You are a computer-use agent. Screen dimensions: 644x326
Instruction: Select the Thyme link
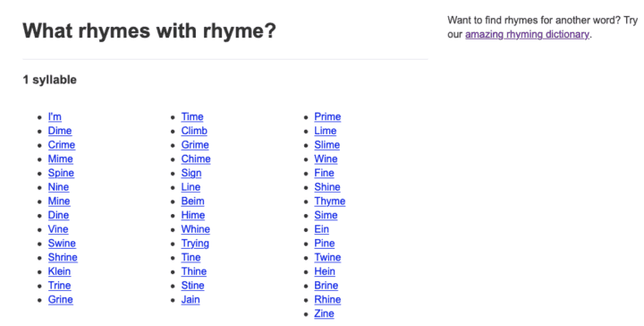click(x=330, y=202)
